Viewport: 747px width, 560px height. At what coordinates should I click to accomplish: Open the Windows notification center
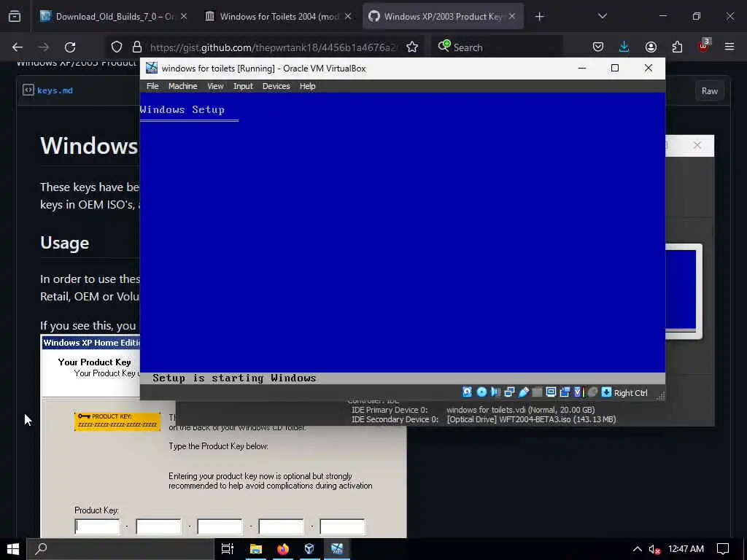tap(723, 549)
